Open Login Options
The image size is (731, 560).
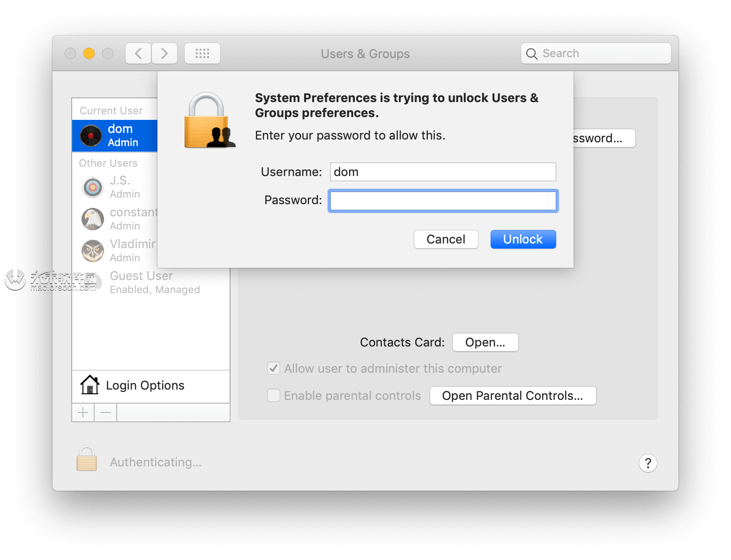coord(151,386)
